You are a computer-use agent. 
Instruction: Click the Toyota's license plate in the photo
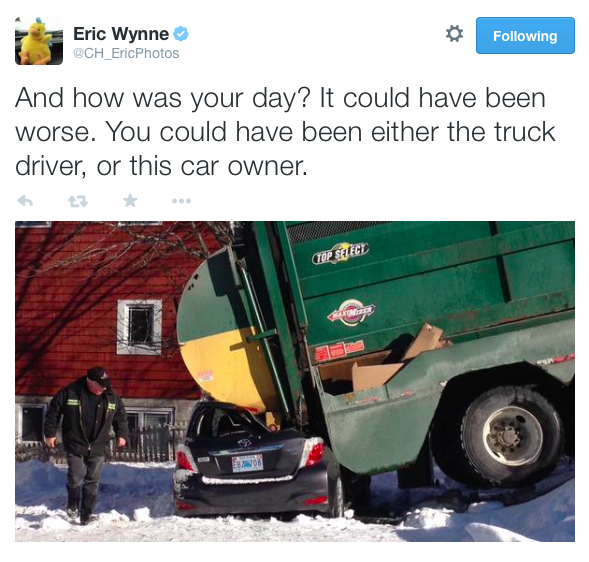[247, 463]
